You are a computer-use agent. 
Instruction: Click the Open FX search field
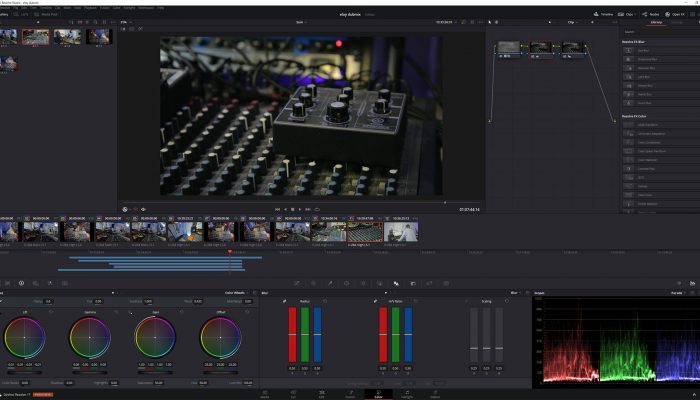[661, 32]
